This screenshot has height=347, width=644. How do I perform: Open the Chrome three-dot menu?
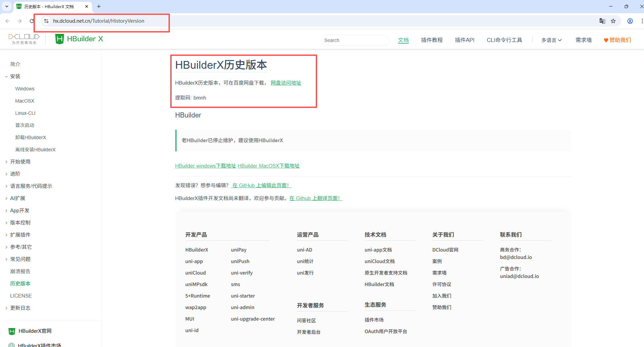642,21
